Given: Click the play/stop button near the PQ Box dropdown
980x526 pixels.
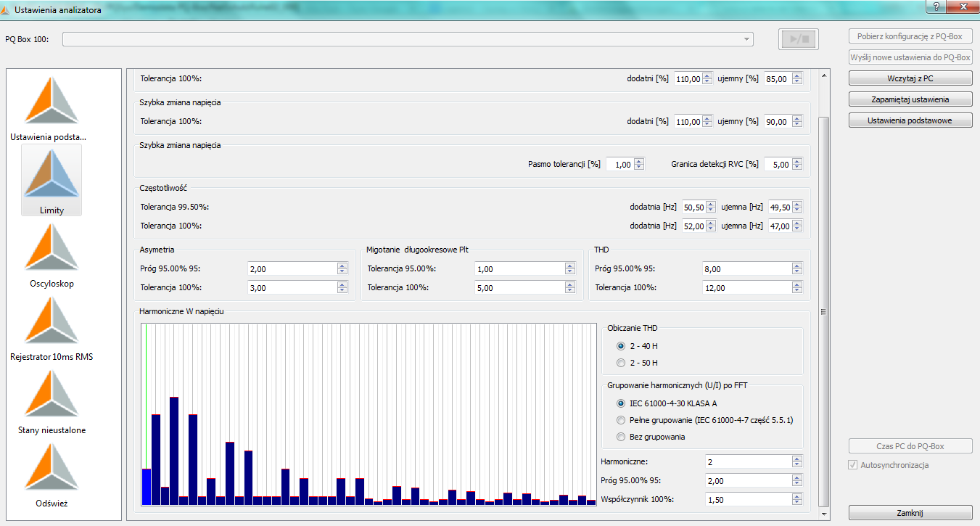Looking at the screenshot, I should pyautogui.click(x=799, y=39).
